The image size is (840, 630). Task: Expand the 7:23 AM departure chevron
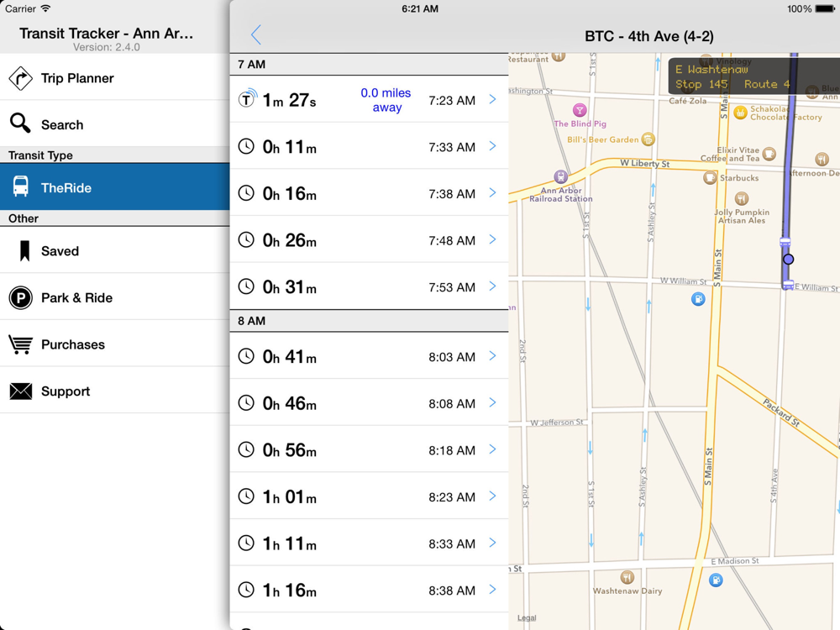coord(493,100)
